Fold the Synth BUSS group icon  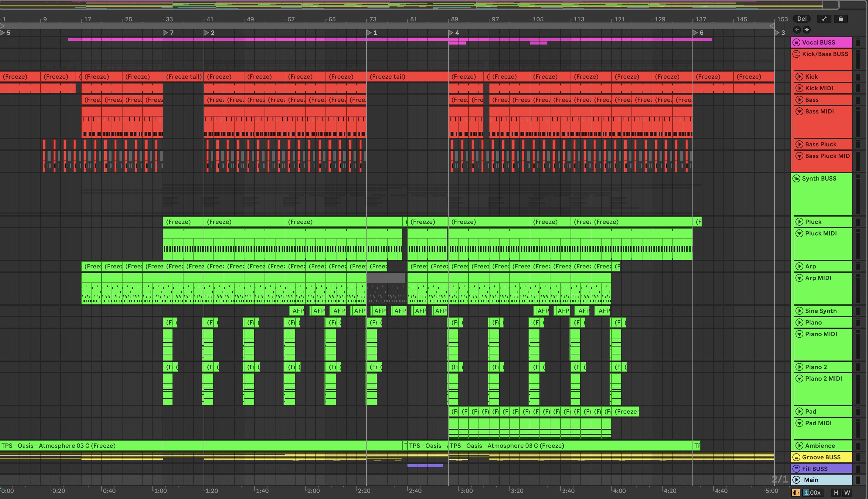(796, 178)
